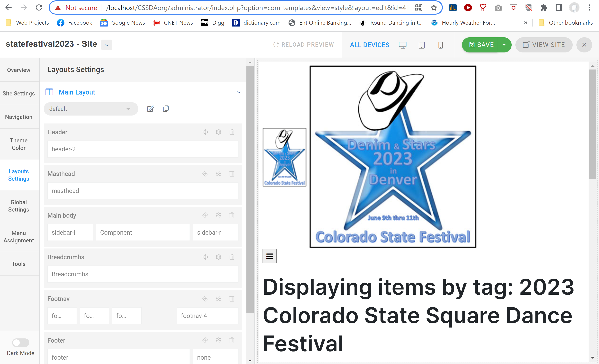599x364 pixels.
Task: Click the Main body move handle icon
Action: [x=205, y=215]
